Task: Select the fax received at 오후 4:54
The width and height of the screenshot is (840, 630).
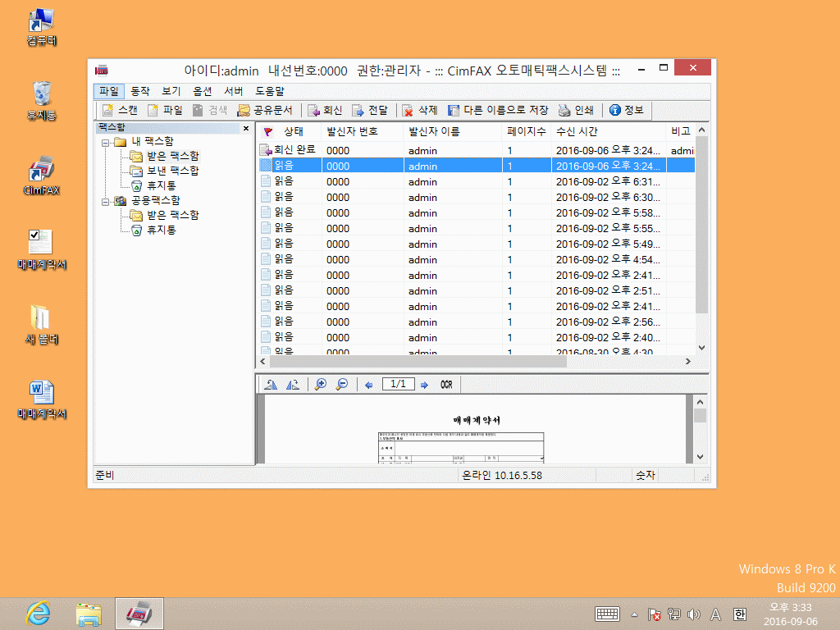Action: point(477,259)
